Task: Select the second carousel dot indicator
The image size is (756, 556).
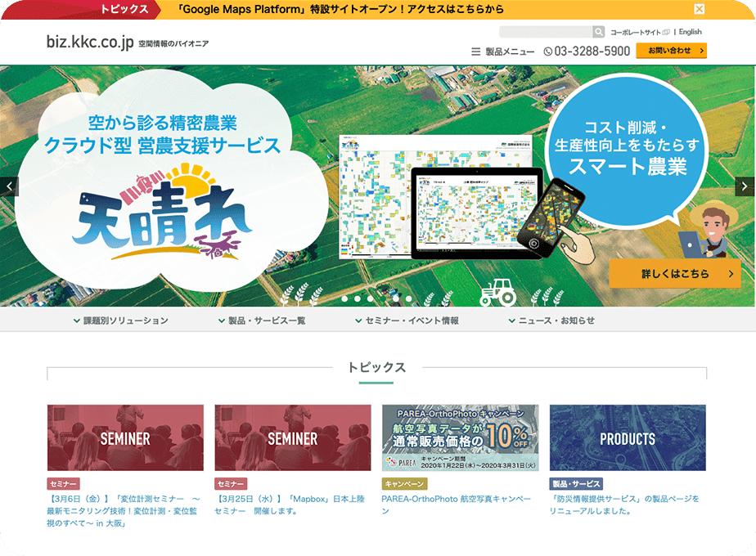Action: click(x=358, y=298)
